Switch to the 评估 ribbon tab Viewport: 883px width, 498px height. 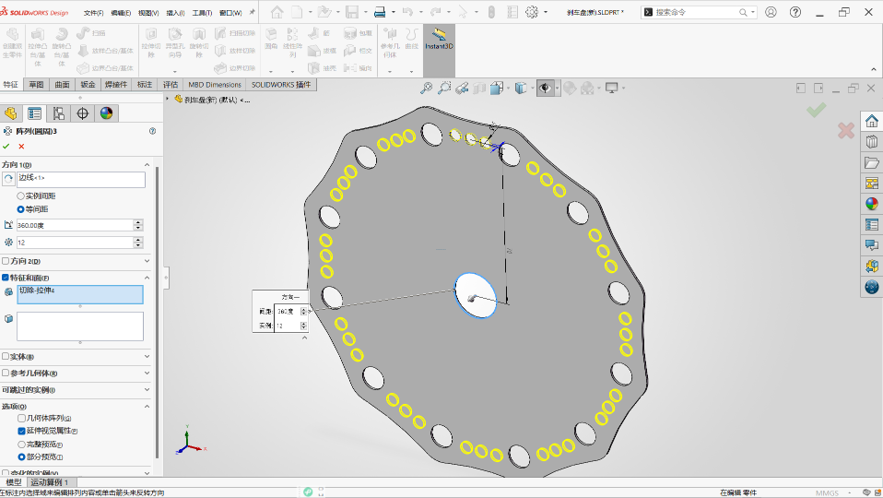[x=171, y=85]
